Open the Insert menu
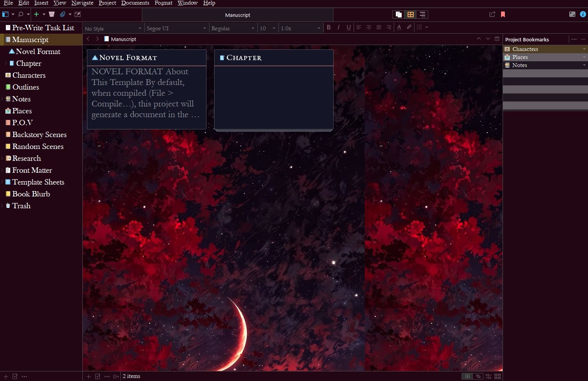 click(41, 3)
